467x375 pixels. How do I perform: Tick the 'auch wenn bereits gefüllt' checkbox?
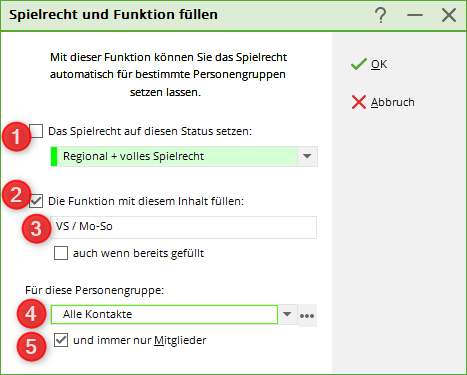(x=61, y=253)
